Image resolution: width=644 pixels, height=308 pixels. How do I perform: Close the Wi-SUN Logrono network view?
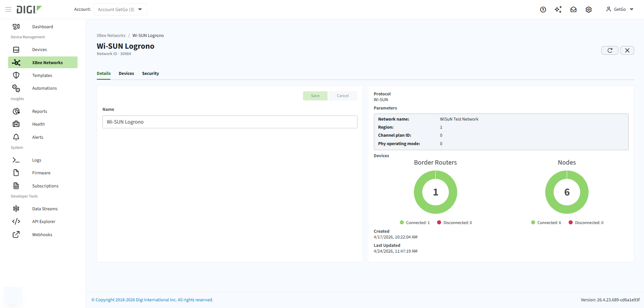[627, 50]
